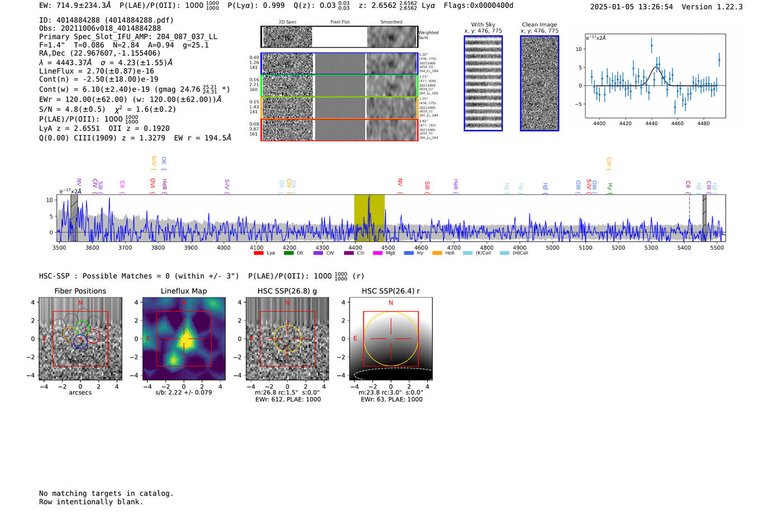Click the Primary Spec_Slot_IFU_AMP line

pyautogui.click(x=128, y=37)
